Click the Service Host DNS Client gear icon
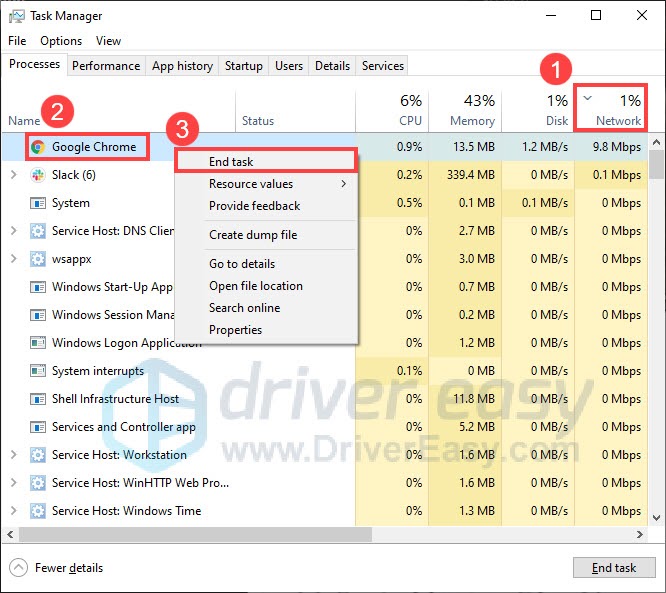The image size is (666, 593). pyautogui.click(x=38, y=231)
